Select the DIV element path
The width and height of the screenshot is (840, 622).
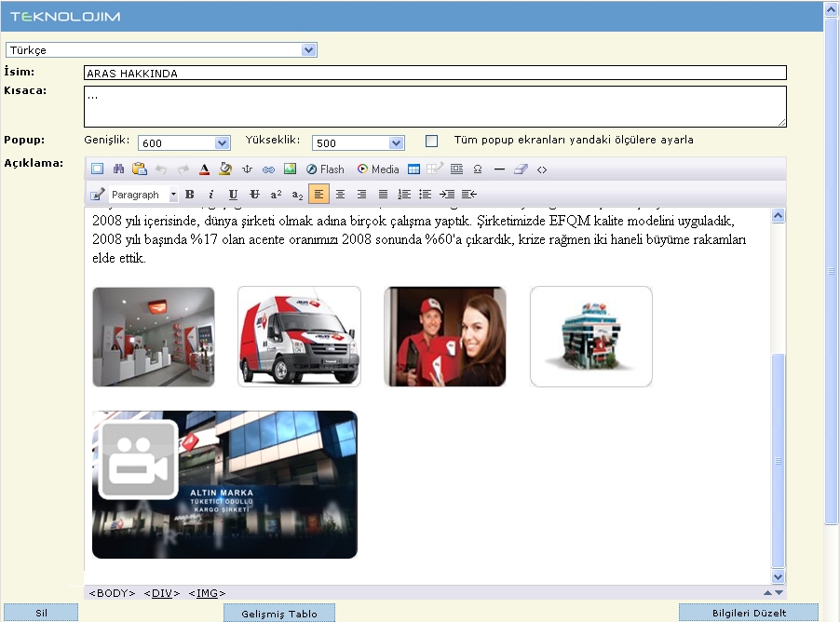(162, 593)
